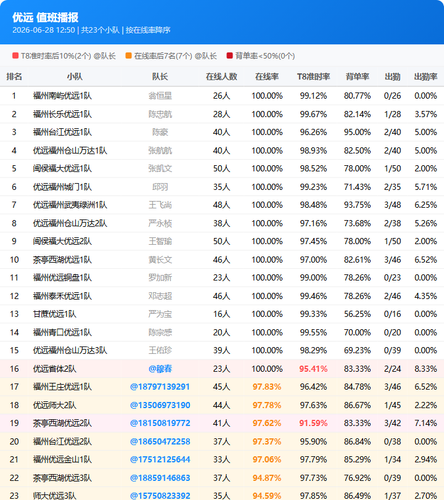Click the orange online rate 94.59%
444x500 pixels.
click(267, 496)
